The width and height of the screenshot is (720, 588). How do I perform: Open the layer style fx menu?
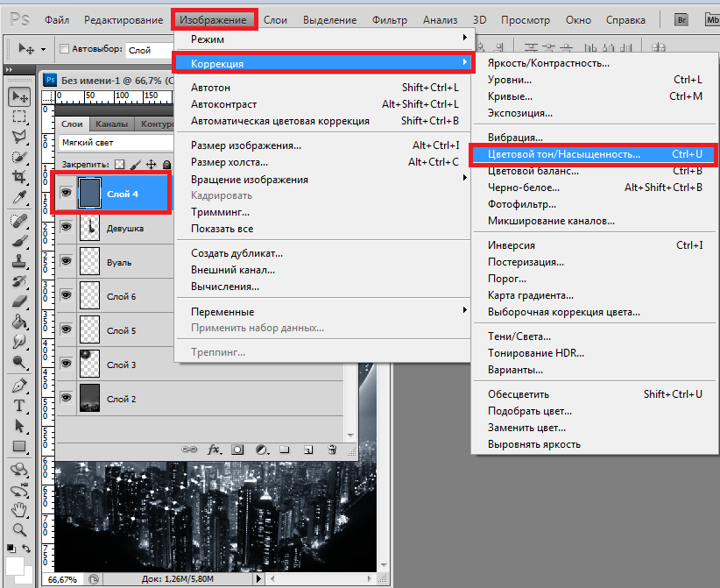coord(214,450)
